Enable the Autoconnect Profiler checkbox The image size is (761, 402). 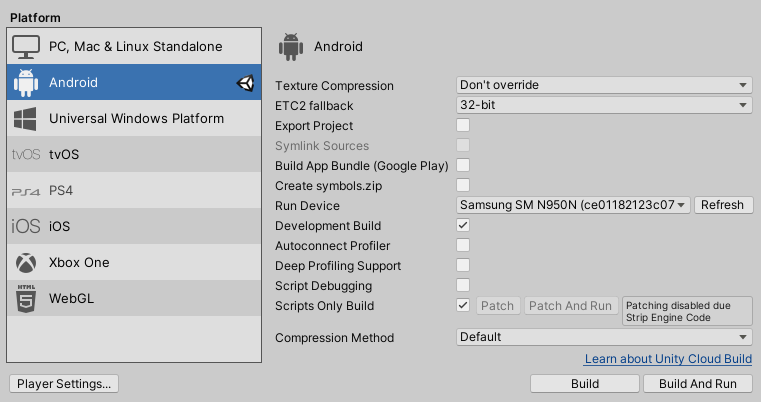coord(463,245)
